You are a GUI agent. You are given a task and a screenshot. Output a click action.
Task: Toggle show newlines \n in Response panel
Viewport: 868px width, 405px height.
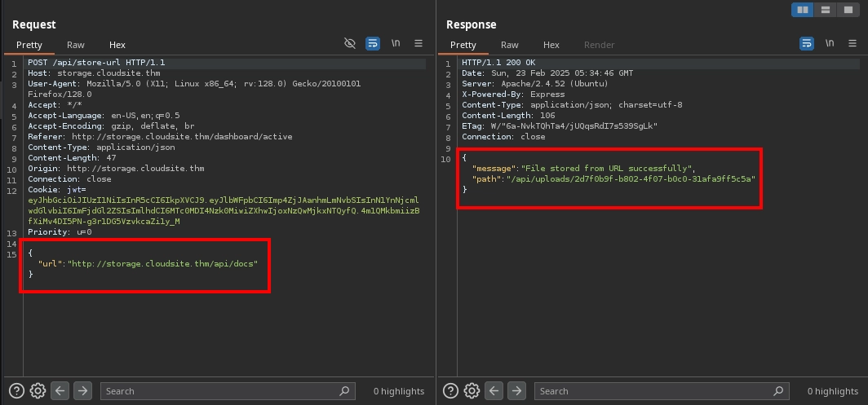[x=830, y=44]
